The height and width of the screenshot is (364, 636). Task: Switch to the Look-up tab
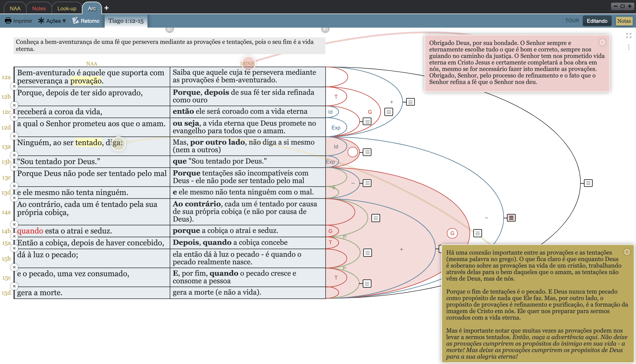(x=67, y=8)
